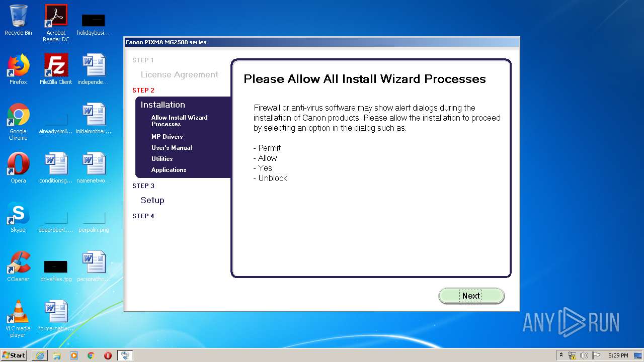Viewport: 644px width, 362px height.
Task: Open Internet Explorer from taskbar
Action: click(40, 355)
